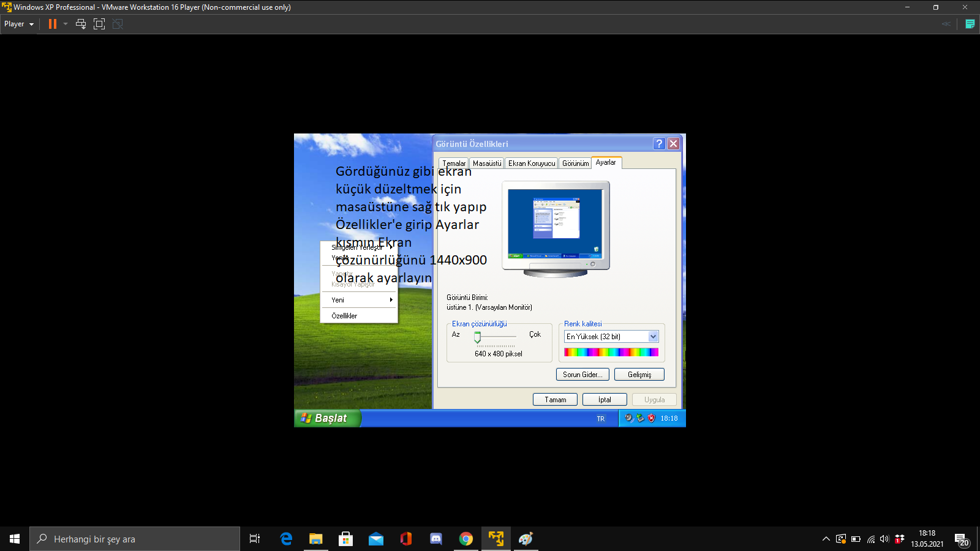
Task: Open the Windows clock and date 13.05.2021
Action: click(927, 539)
